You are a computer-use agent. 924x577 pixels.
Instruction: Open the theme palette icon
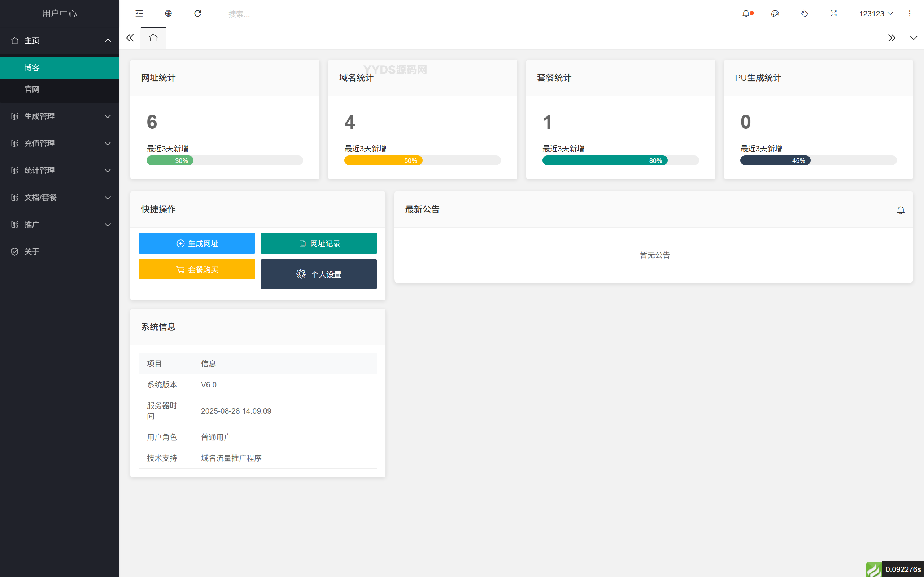775,14
